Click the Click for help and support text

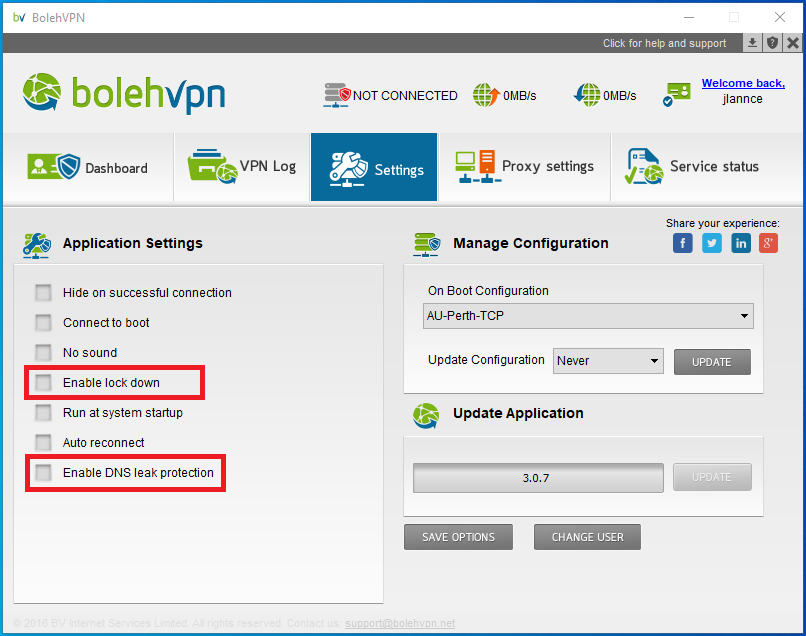[x=664, y=43]
